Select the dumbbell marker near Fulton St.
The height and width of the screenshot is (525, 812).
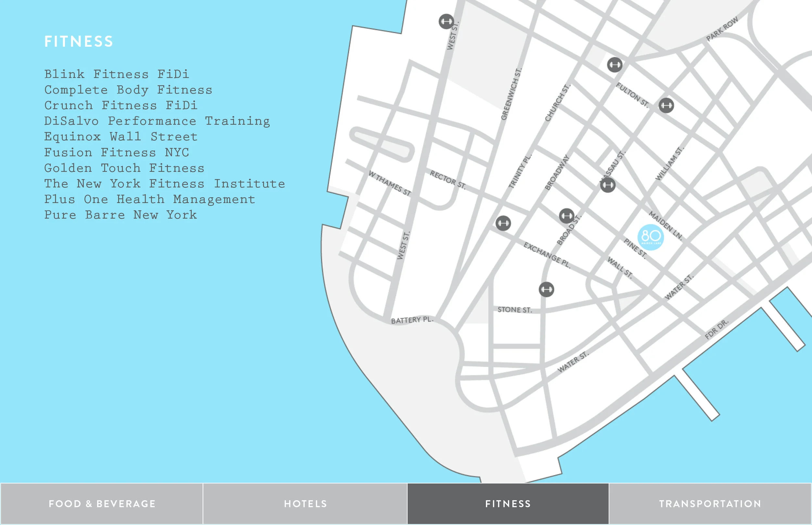[x=614, y=65]
